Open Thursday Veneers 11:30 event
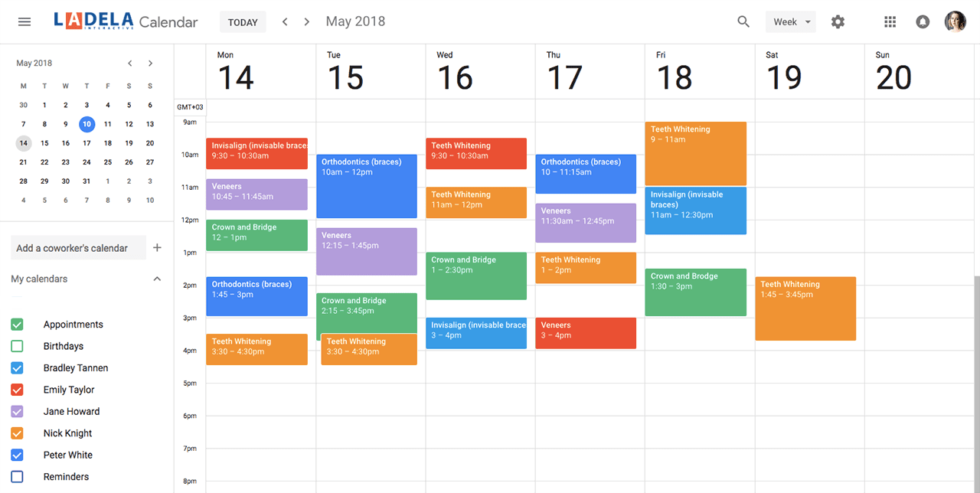Image resolution: width=980 pixels, height=493 pixels. coord(586,223)
